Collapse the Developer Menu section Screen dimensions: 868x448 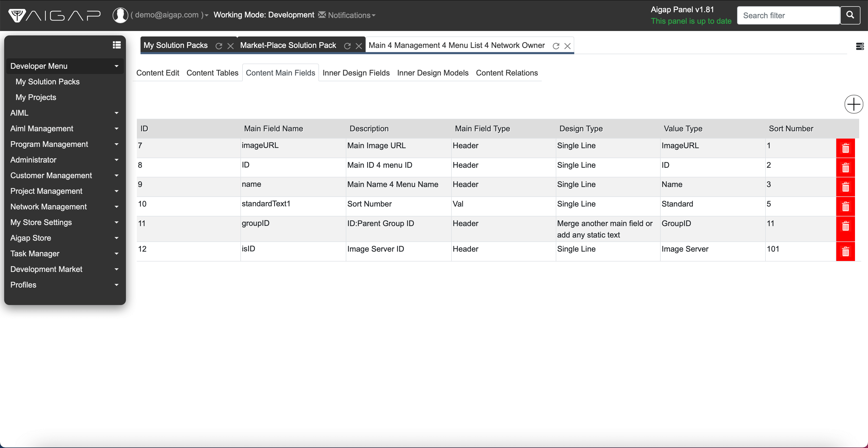point(65,66)
